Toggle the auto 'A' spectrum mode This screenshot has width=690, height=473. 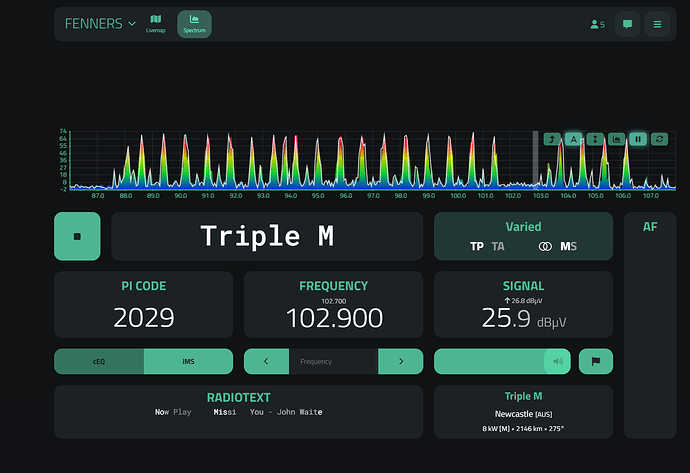[574, 139]
